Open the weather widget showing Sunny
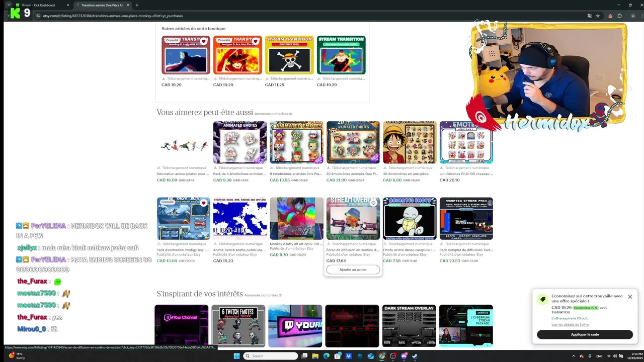This screenshot has height=362, width=644. click(x=17, y=356)
